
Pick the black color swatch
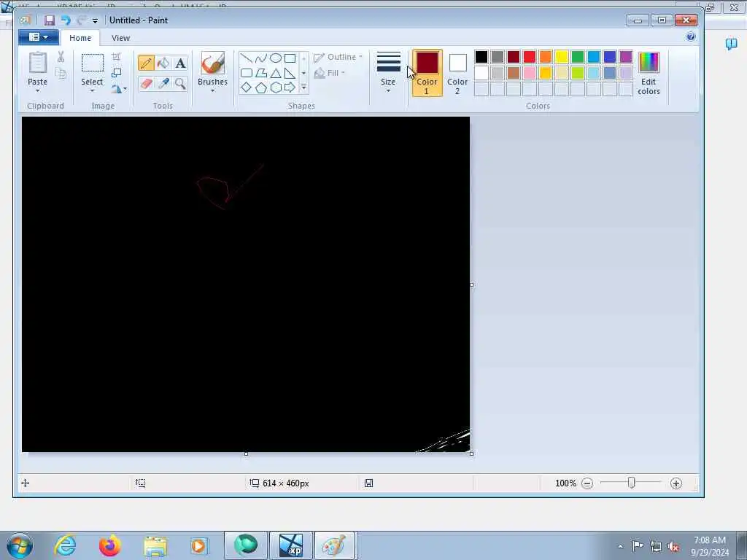[481, 57]
